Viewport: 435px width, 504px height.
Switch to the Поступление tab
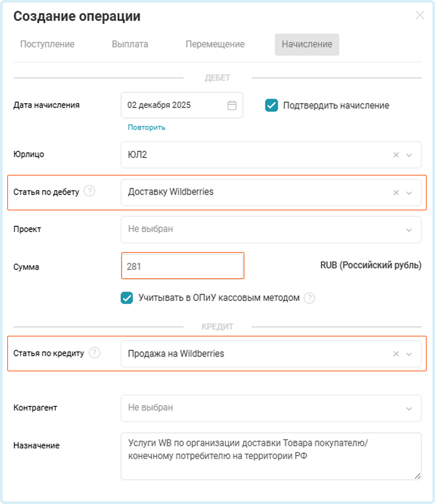(x=47, y=44)
